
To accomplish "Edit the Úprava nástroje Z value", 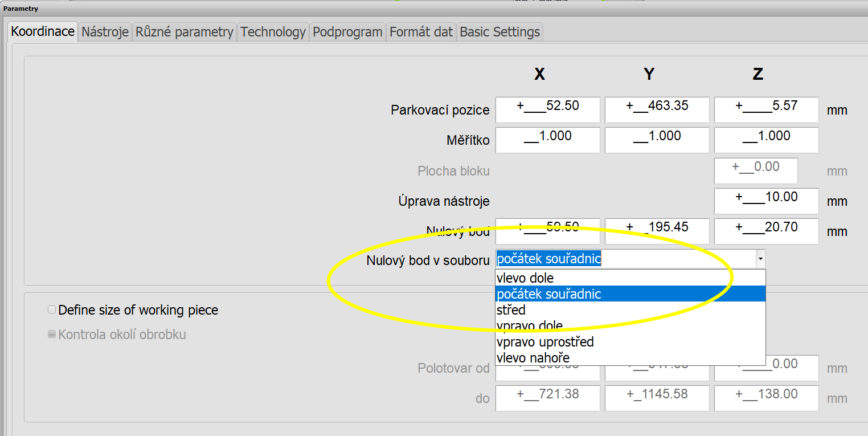I will coord(766,201).
